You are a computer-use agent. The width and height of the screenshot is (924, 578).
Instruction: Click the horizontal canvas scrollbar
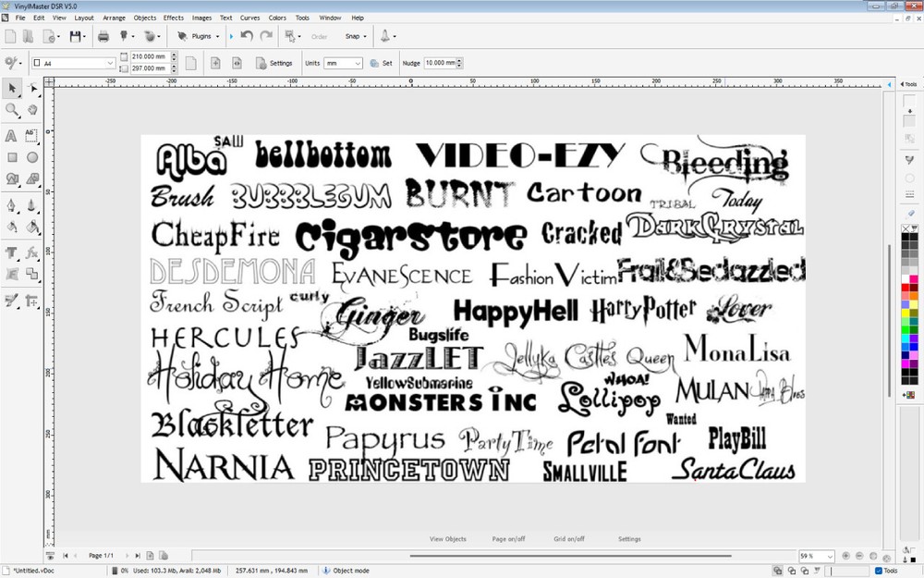570,556
